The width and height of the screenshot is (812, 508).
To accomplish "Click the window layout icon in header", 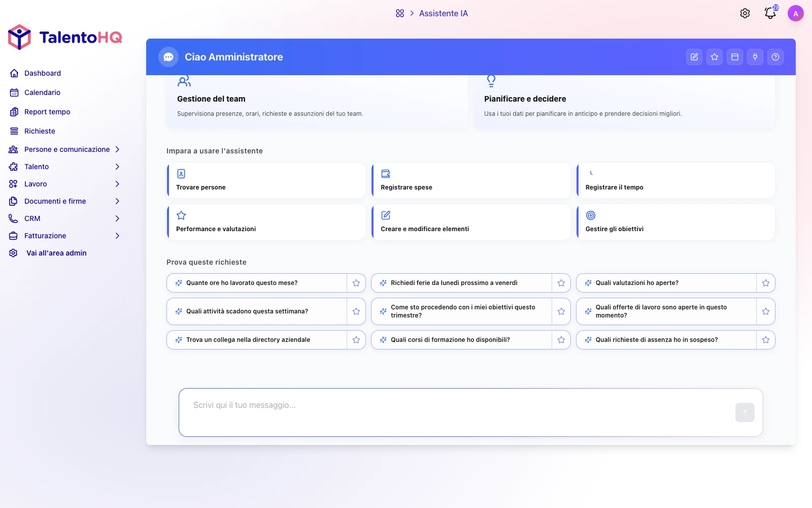I will click(735, 57).
